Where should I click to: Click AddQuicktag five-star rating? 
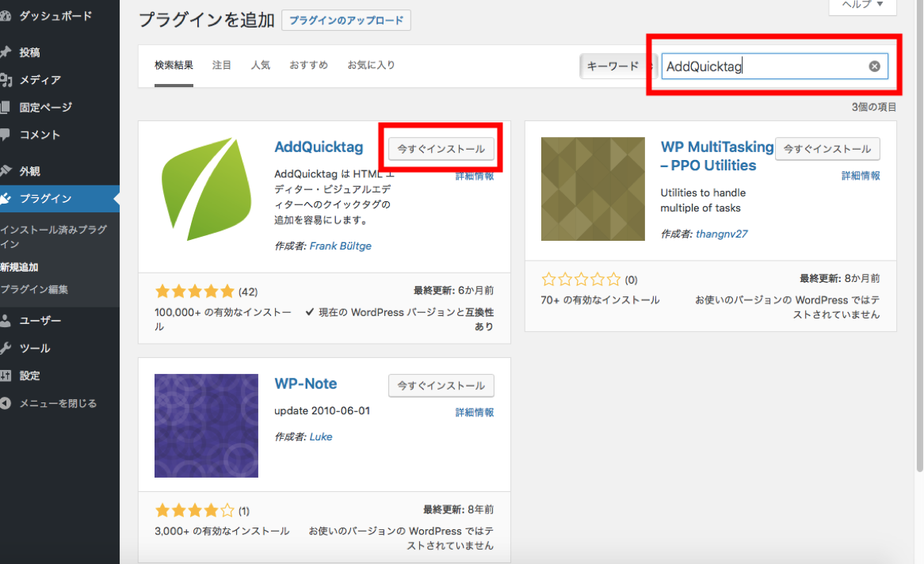click(194, 292)
